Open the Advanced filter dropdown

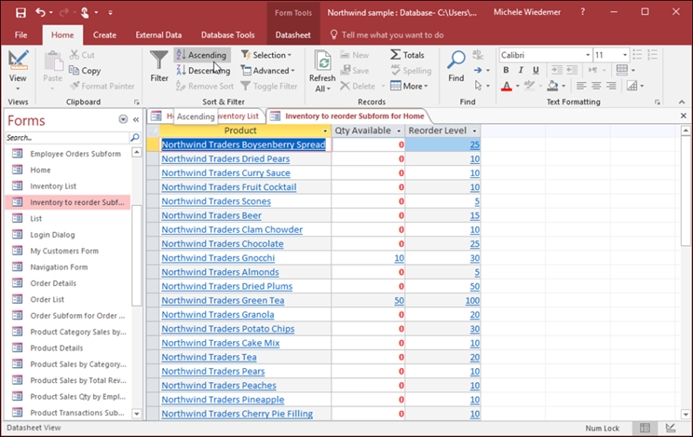coord(267,70)
